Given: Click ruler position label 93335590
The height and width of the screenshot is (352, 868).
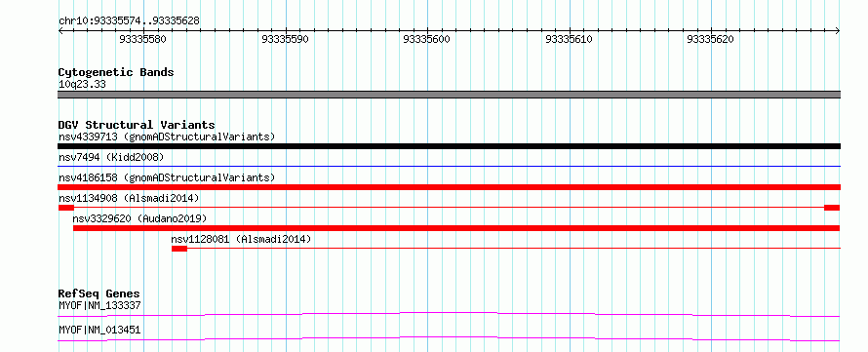Looking at the screenshot, I should point(285,39).
